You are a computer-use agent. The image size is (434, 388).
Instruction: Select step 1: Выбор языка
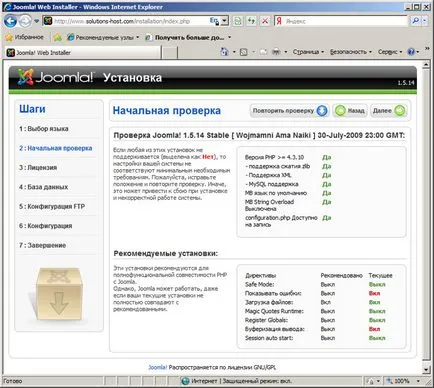44,129
